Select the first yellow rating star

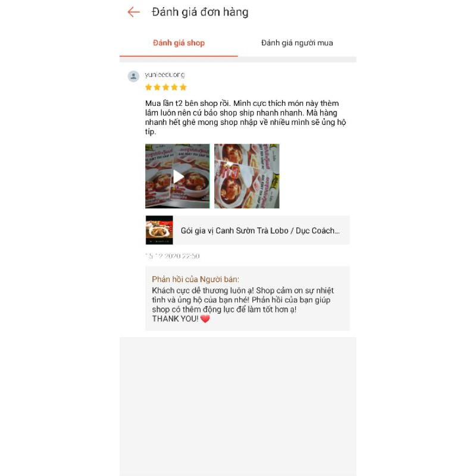(x=148, y=87)
